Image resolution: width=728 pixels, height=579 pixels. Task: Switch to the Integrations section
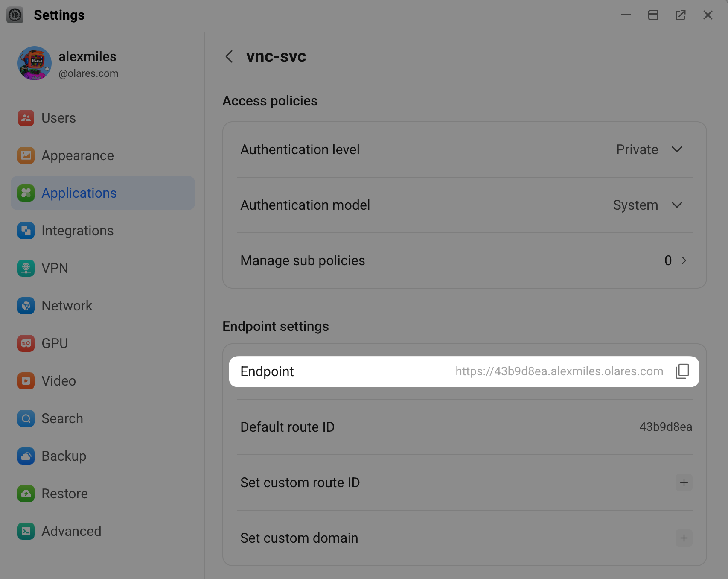tap(77, 231)
